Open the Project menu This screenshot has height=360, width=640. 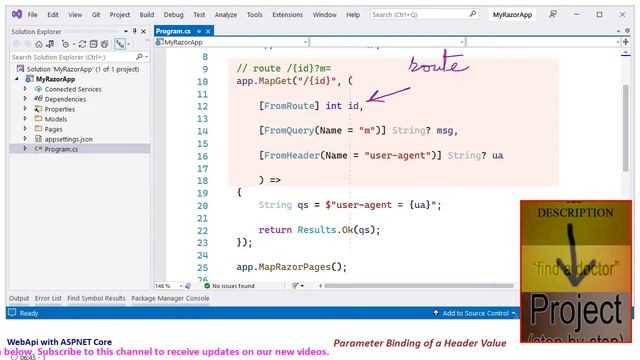(x=120, y=15)
